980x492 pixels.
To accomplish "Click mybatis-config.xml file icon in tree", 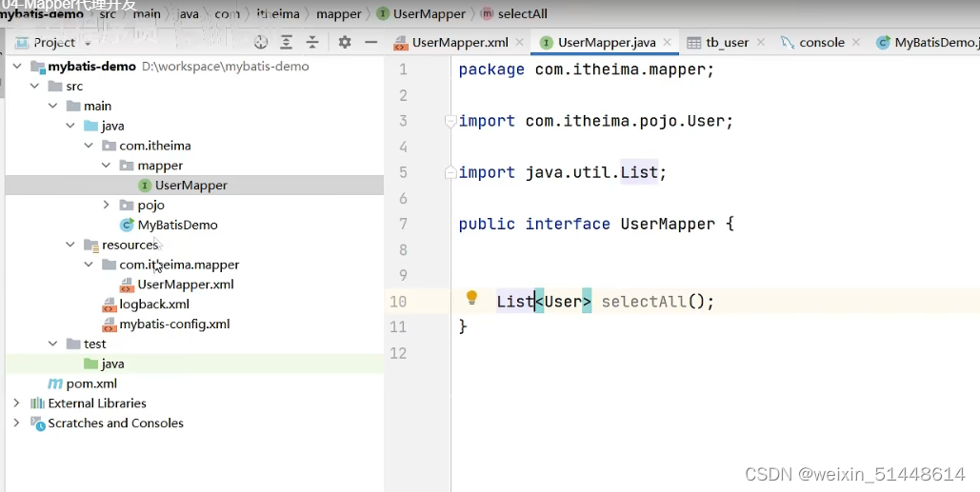I will click(110, 325).
